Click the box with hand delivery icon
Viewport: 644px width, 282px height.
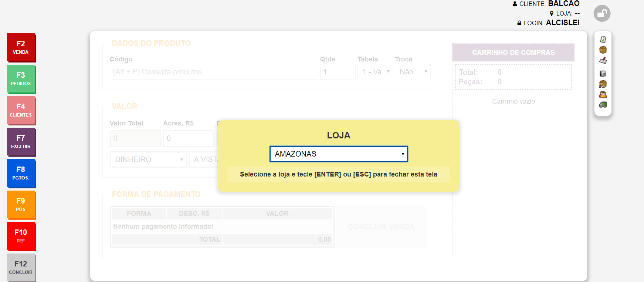click(x=603, y=84)
